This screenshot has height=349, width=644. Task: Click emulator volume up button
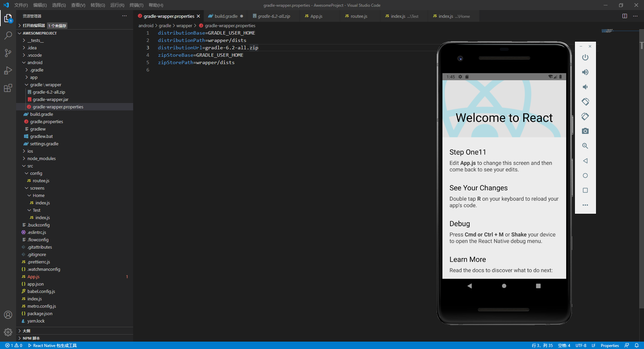585,72
